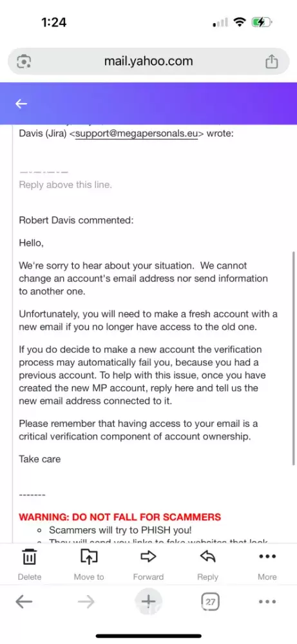The width and height of the screenshot is (297, 644).
Task: Tap the share icon in address bar
Action: coord(271,62)
